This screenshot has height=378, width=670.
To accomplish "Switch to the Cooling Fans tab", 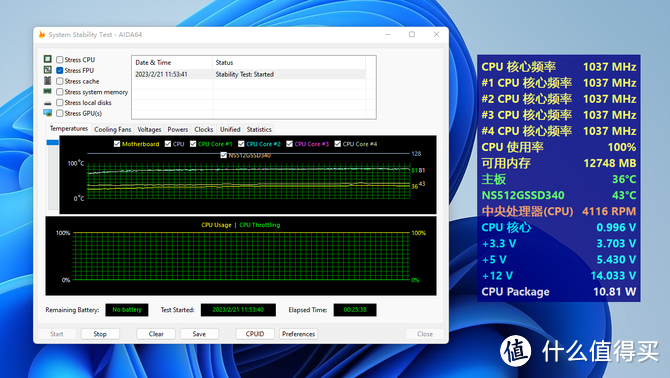I will tap(112, 129).
